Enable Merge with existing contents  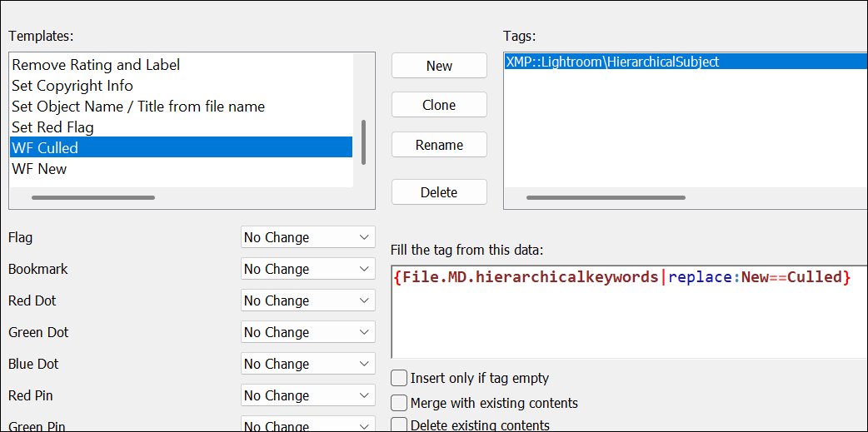pyautogui.click(x=398, y=402)
